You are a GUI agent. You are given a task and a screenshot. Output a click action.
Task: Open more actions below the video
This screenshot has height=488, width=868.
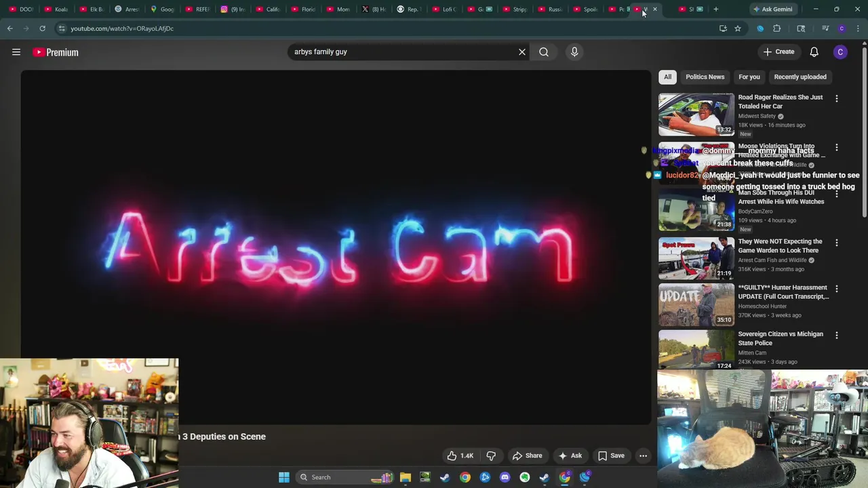tap(643, 455)
